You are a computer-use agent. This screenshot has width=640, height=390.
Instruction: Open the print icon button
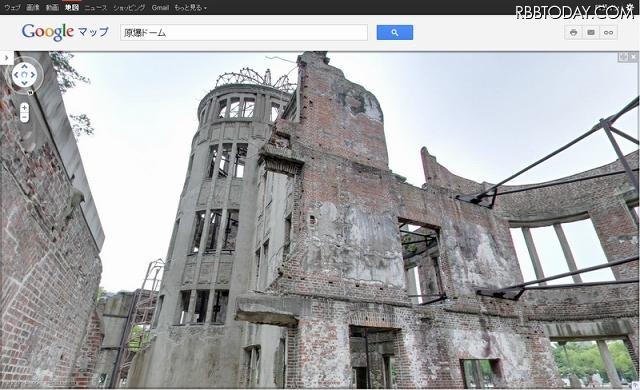(573, 33)
